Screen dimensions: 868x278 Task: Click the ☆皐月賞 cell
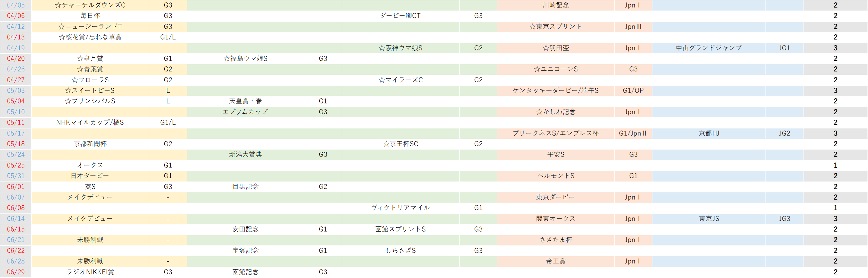point(90,58)
